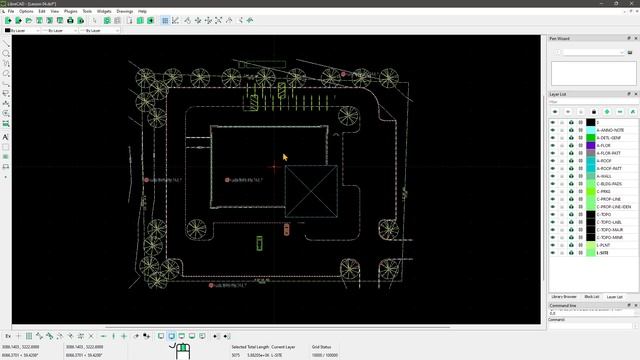Click the Zoom In icon
Image resolution: width=640 pixels, height=360 pixels.
tap(198, 20)
